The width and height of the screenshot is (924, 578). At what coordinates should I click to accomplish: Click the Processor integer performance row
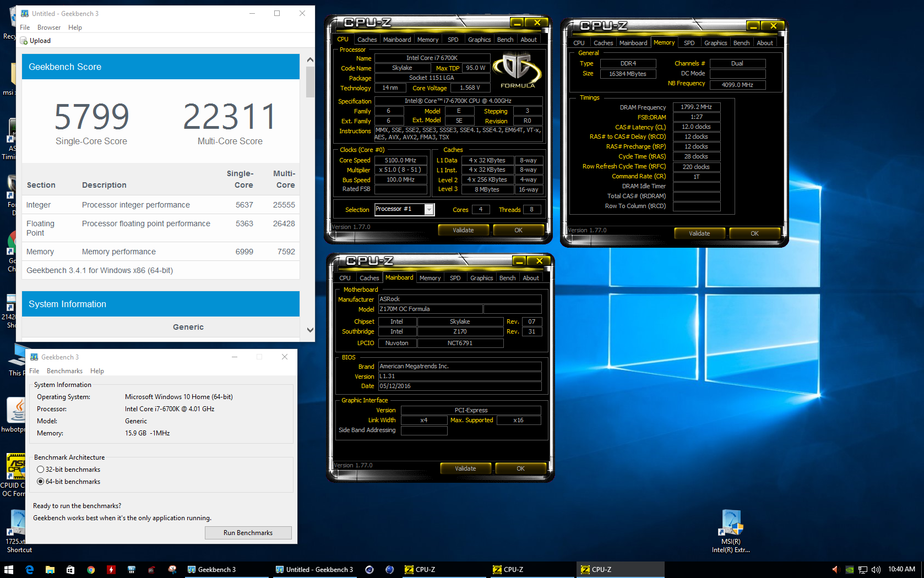161,205
